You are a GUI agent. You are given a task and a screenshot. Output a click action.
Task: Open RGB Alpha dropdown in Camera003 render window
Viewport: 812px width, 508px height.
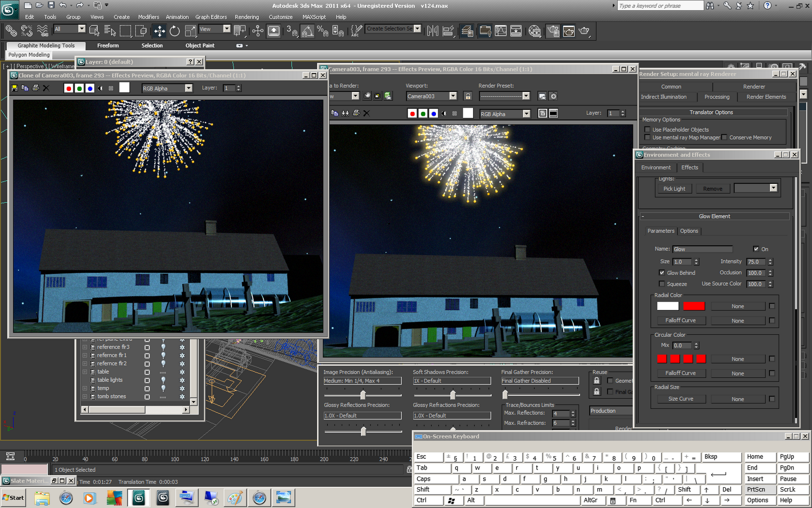pos(505,114)
